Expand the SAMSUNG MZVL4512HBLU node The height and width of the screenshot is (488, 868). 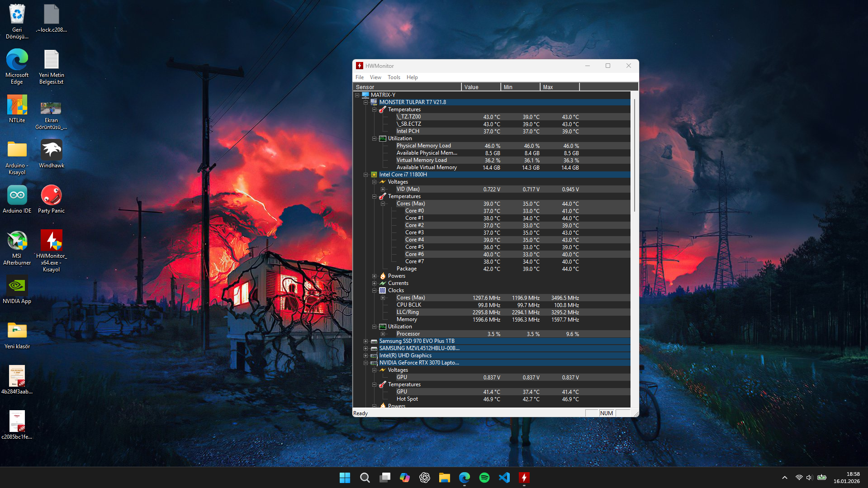366,348
